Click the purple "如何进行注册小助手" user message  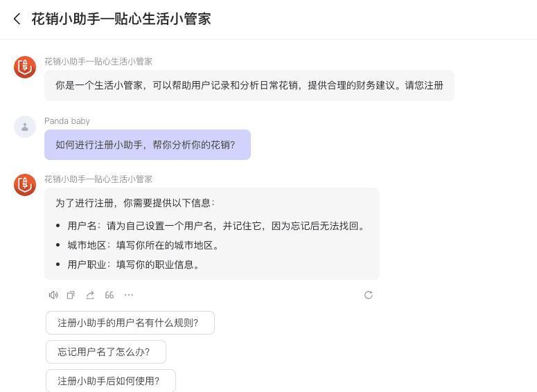click(x=147, y=145)
